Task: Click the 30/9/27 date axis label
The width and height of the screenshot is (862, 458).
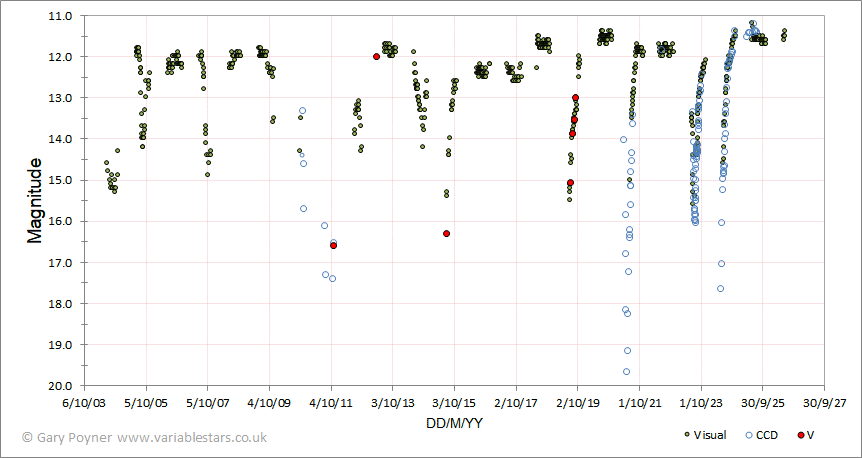Action: pyautogui.click(x=824, y=403)
